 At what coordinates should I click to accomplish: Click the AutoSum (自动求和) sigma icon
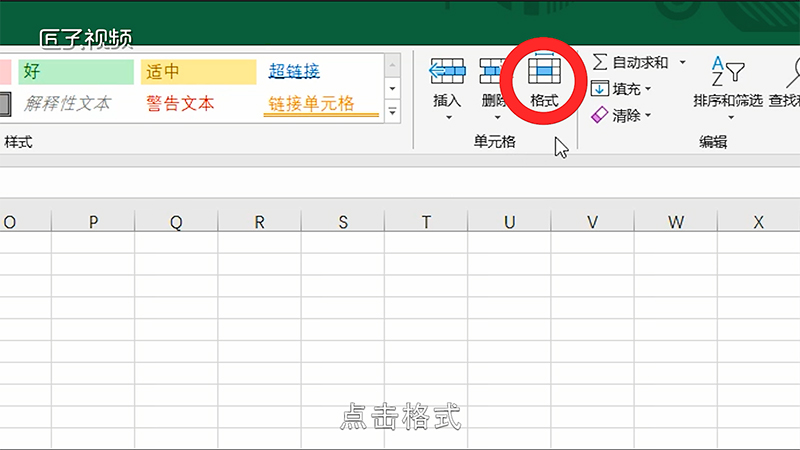(600, 62)
